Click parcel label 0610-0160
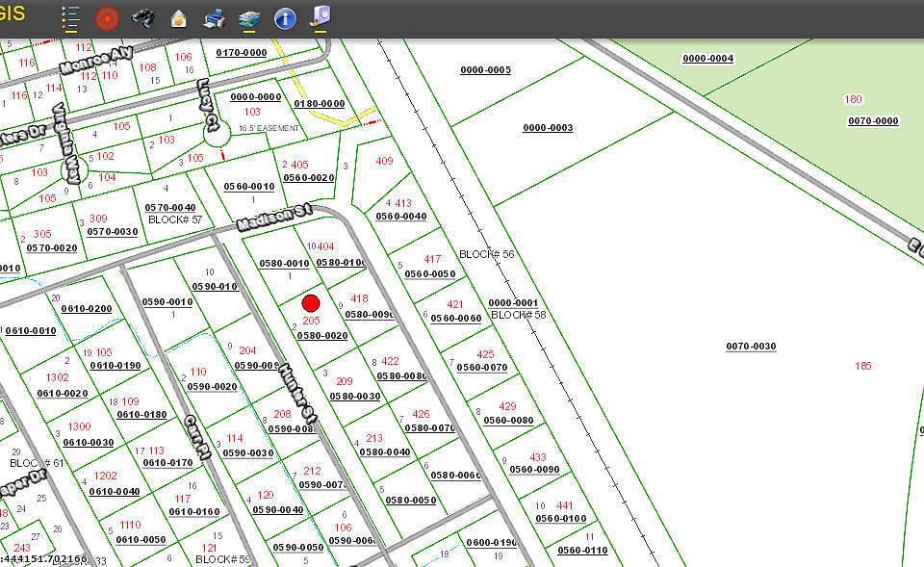Viewport: 924px width, 567px height. tap(194, 512)
